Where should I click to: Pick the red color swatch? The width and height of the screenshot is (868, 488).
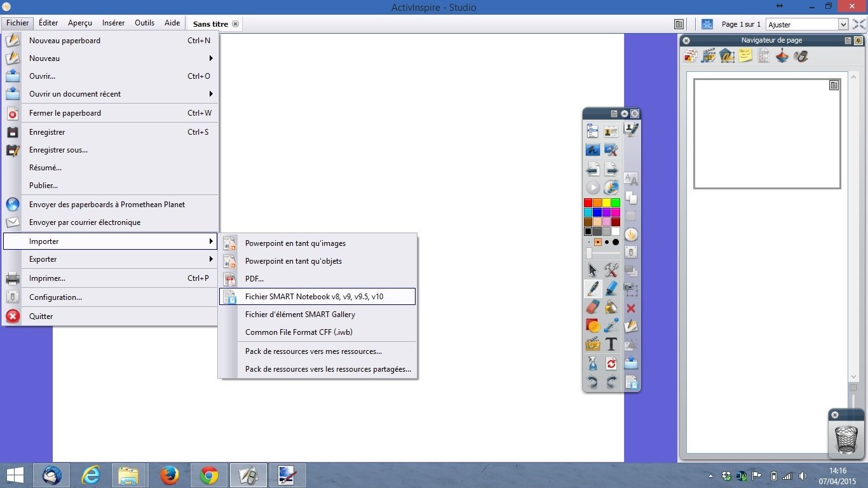[x=588, y=203]
